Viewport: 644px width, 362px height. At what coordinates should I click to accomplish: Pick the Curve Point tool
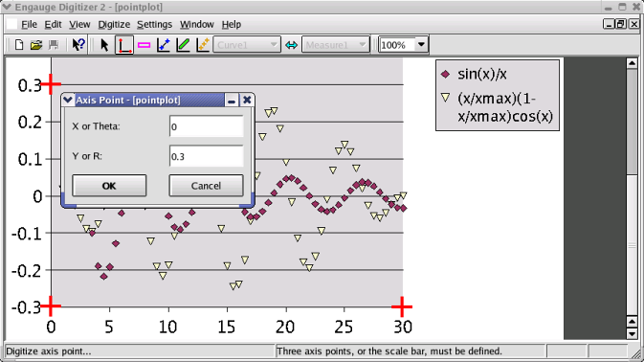pyautogui.click(x=164, y=45)
